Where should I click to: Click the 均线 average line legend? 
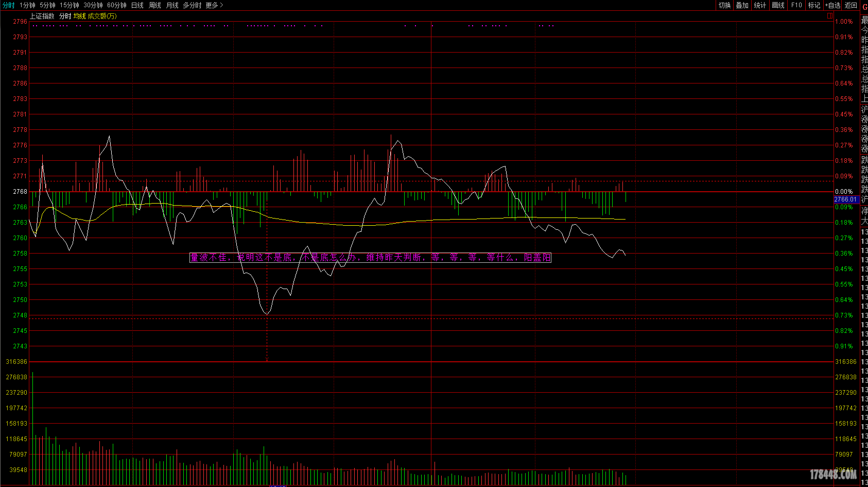click(80, 16)
